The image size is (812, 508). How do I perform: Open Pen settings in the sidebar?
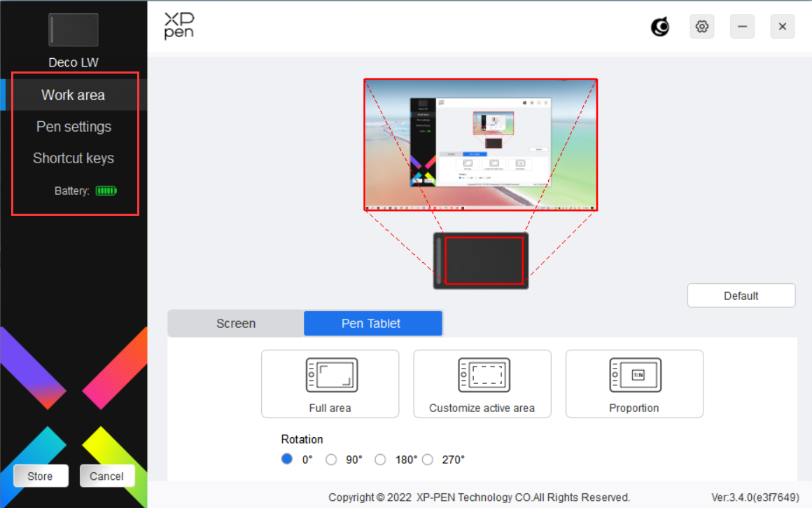[x=73, y=127]
